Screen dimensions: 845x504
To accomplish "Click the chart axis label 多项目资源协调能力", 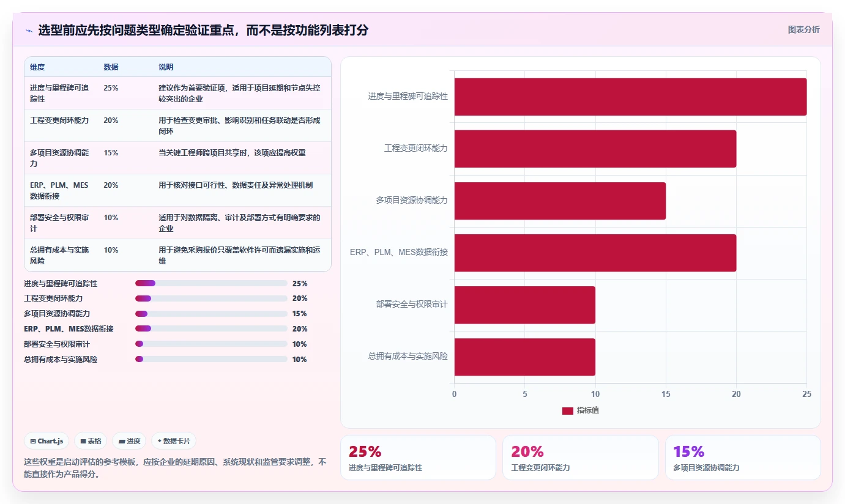I will click(412, 201).
